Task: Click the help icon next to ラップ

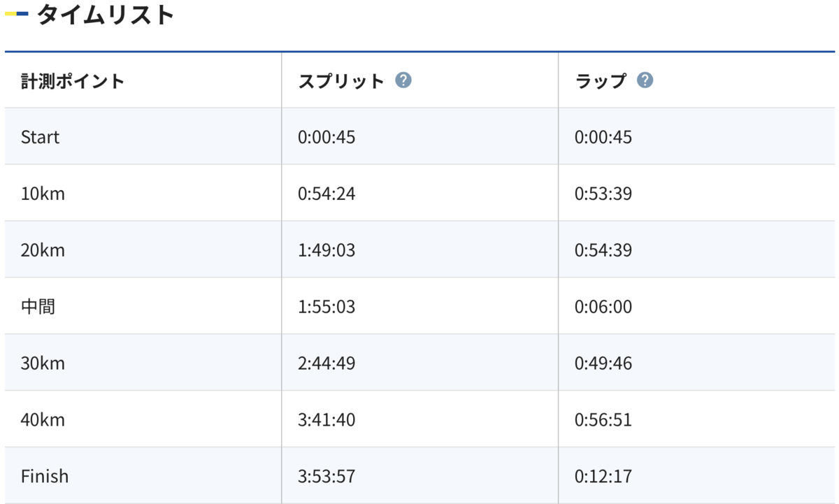Action: click(x=645, y=80)
